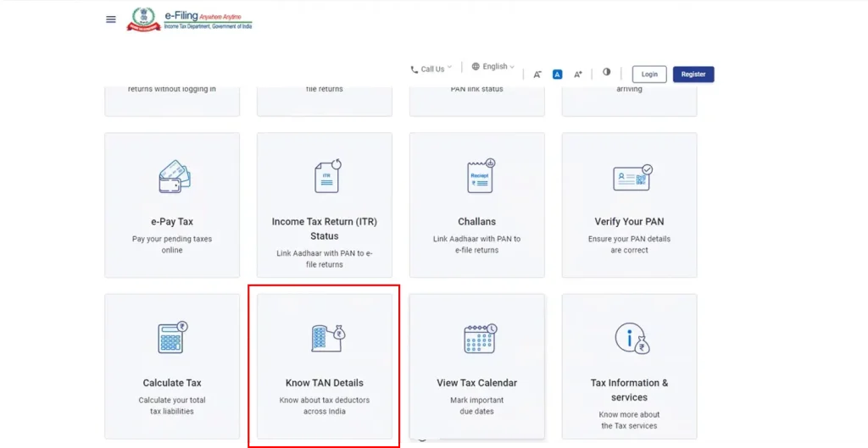The width and height of the screenshot is (868, 448).
Task: Increase the text size with A+
Action: click(578, 75)
